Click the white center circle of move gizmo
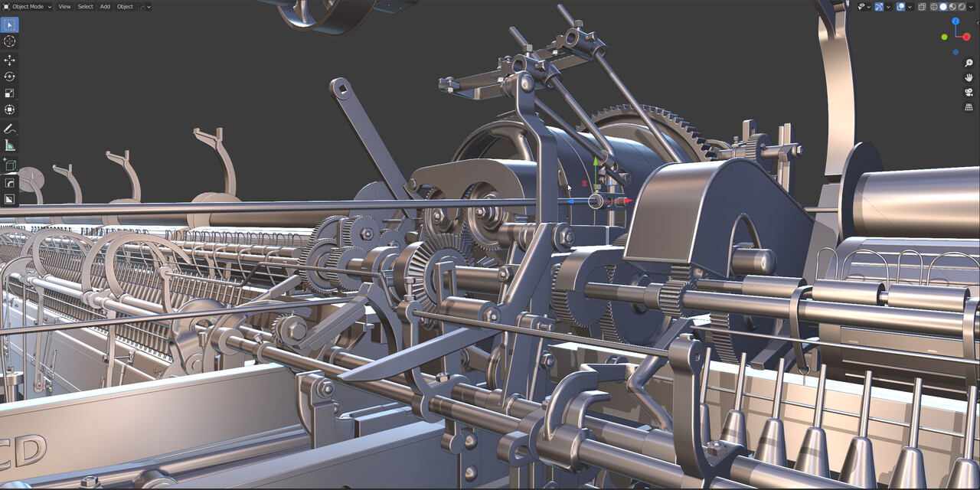 [596, 201]
